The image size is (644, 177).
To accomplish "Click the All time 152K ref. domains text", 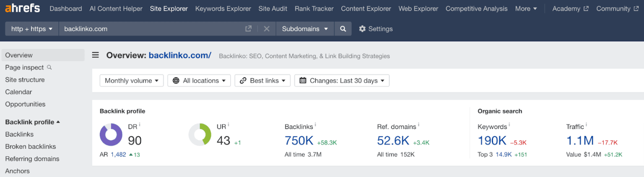I will tap(396, 154).
